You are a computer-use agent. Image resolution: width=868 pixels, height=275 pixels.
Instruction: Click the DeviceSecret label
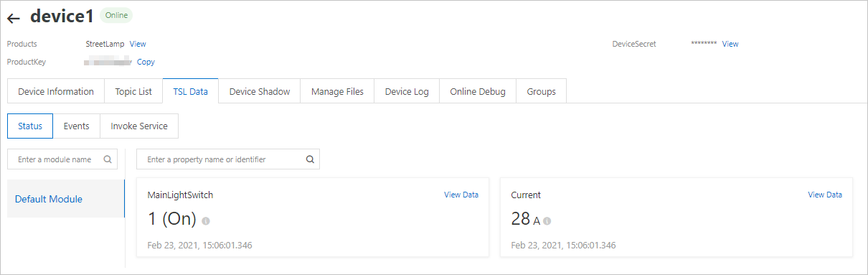(634, 44)
